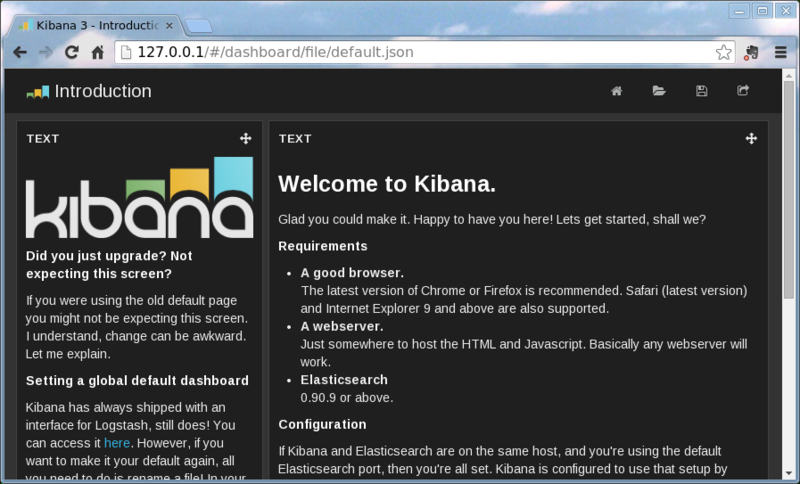The height and width of the screenshot is (484, 800).
Task: Reload the page with the refresh icon
Action: pos(71,52)
